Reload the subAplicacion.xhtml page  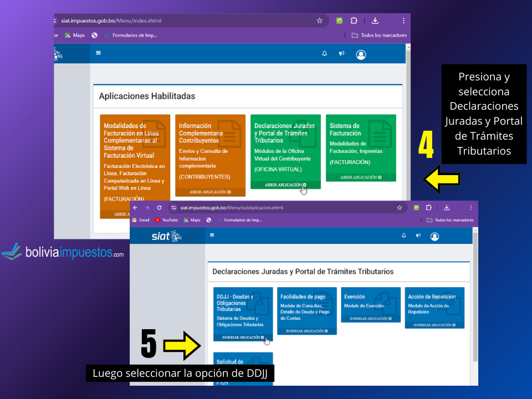click(159, 208)
